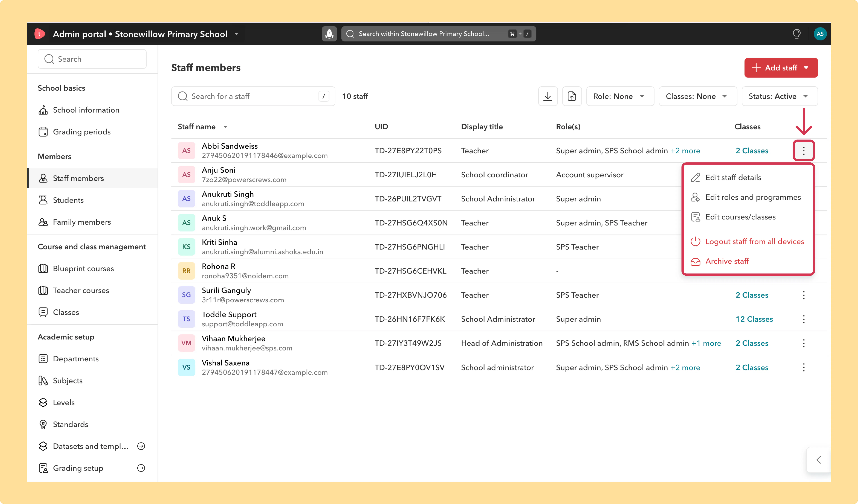Click +2 more roles for Vishal Saxena
Image resolution: width=858 pixels, height=504 pixels.
685,368
